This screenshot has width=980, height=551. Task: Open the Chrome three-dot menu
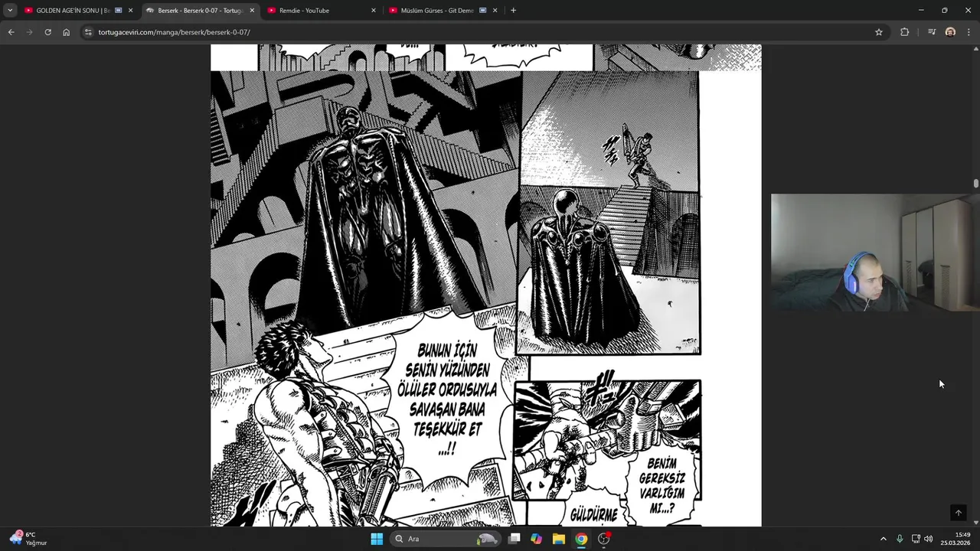[969, 32]
